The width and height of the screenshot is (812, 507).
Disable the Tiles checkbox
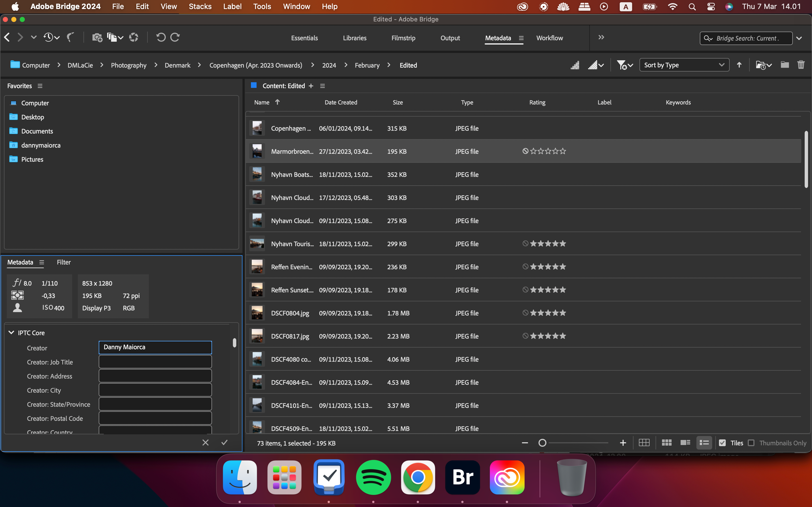coord(722,442)
